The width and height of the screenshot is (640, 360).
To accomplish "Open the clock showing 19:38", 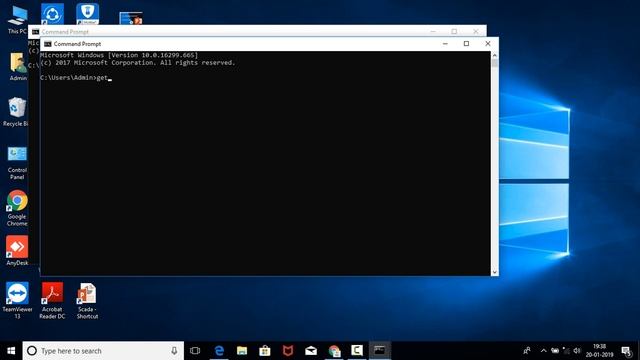I will (x=600, y=351).
